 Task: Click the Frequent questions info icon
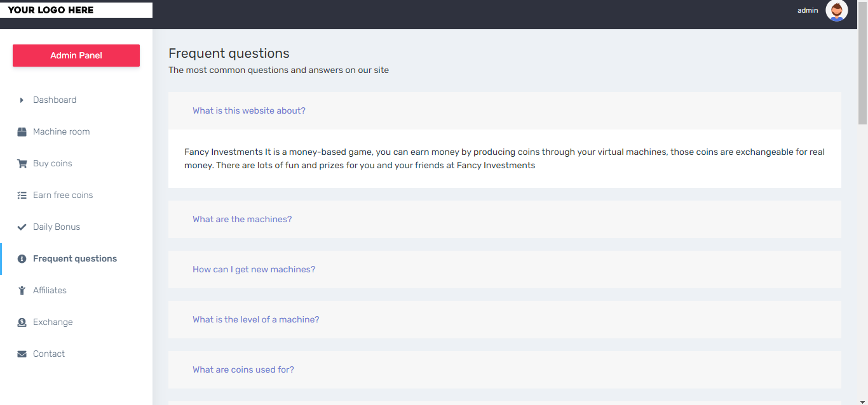coord(22,259)
